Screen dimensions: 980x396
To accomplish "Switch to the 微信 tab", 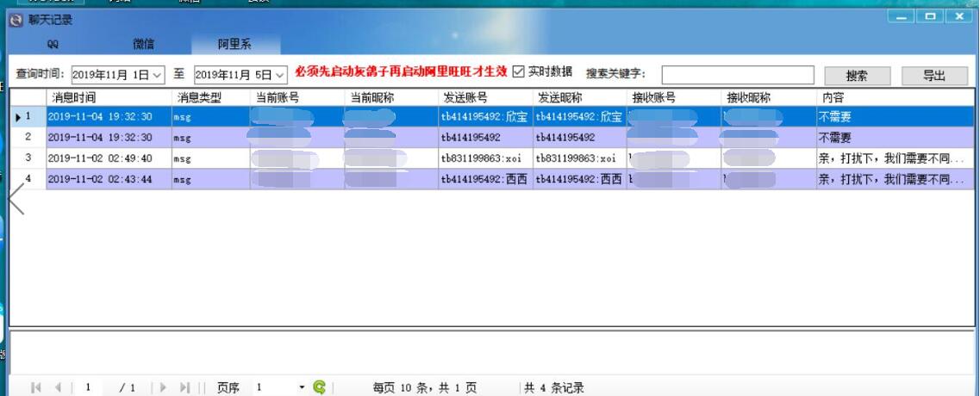I will [x=144, y=45].
